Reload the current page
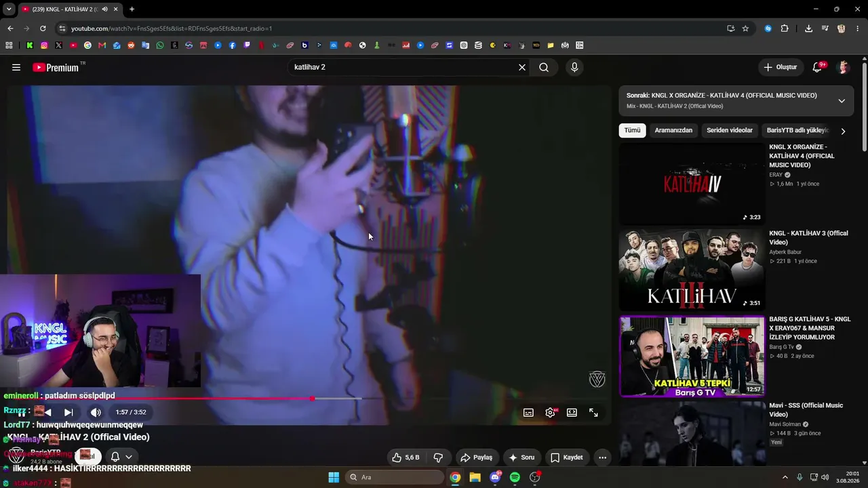 point(43,28)
